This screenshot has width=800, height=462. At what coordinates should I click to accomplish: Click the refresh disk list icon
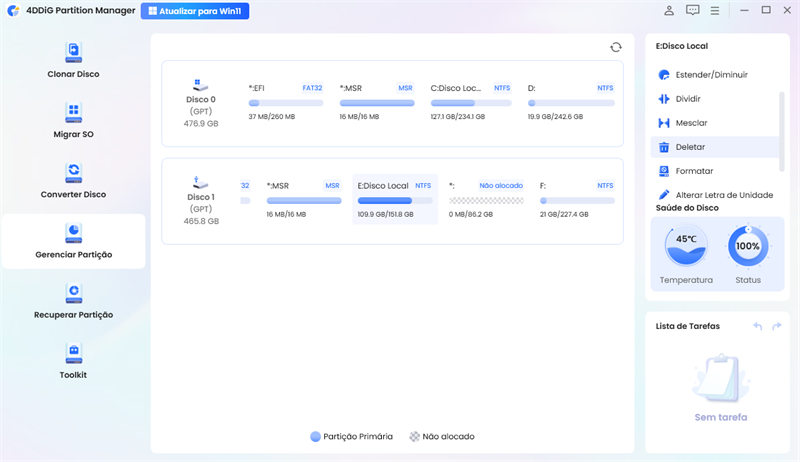[x=616, y=47]
